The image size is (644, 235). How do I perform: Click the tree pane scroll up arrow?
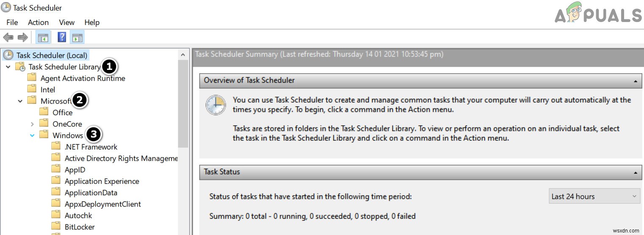[183, 55]
